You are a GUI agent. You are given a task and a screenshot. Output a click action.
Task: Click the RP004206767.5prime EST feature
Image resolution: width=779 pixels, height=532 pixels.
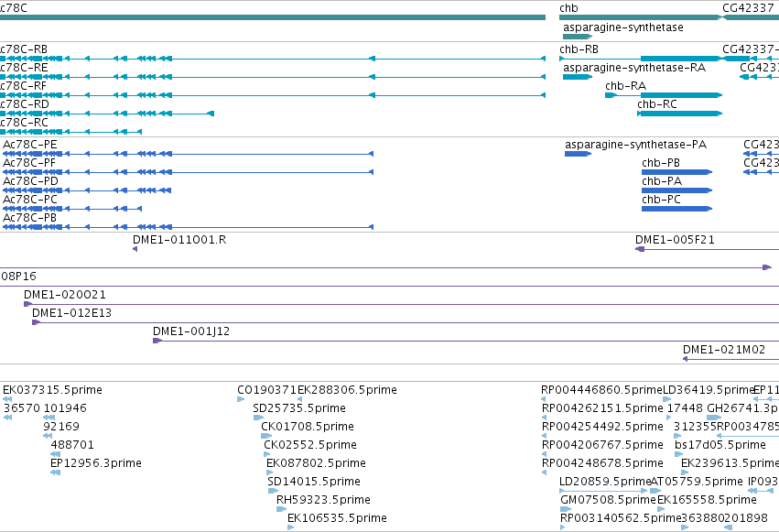[x=544, y=454]
